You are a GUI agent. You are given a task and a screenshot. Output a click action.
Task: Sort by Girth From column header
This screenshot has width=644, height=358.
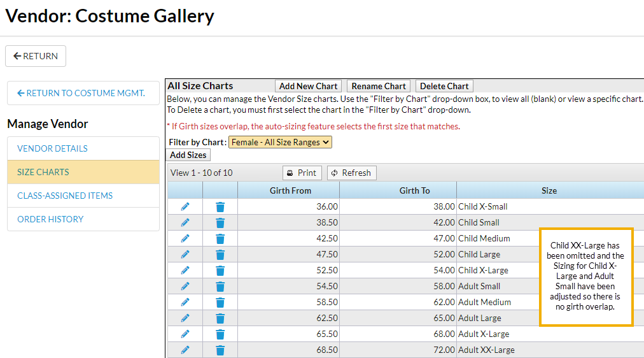(289, 190)
